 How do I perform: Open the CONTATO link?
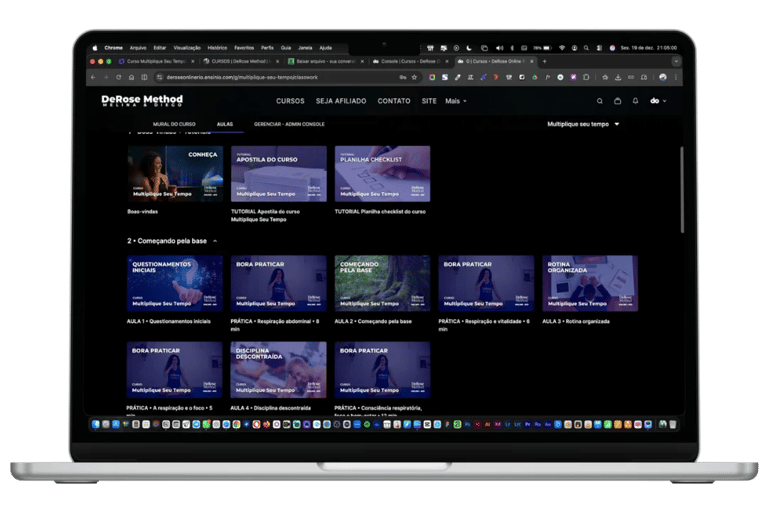coord(394,101)
